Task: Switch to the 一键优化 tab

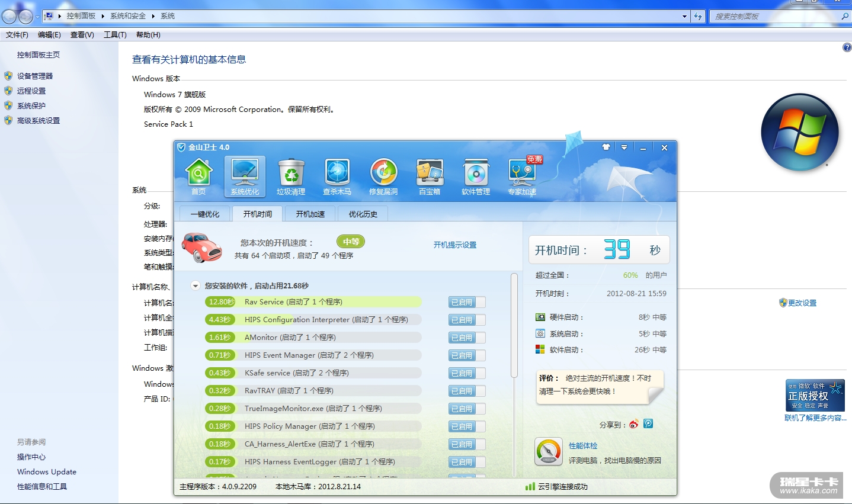Action: pos(205,214)
